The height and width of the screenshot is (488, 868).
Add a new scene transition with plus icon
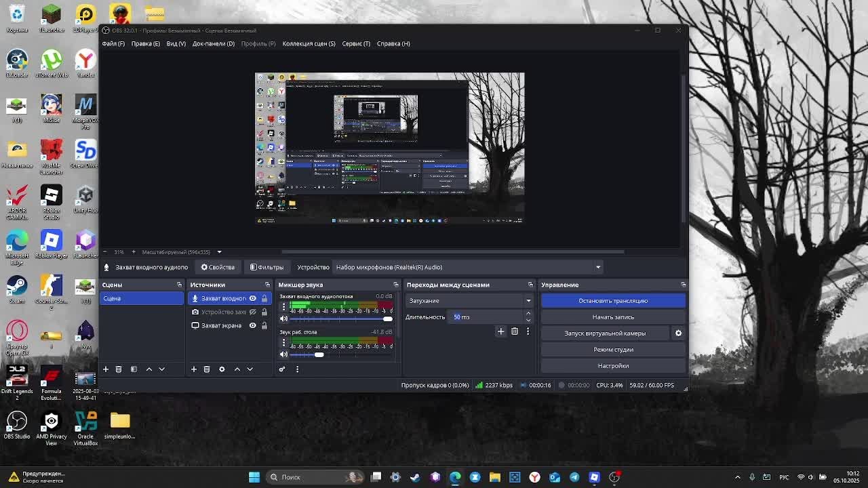tap(501, 331)
